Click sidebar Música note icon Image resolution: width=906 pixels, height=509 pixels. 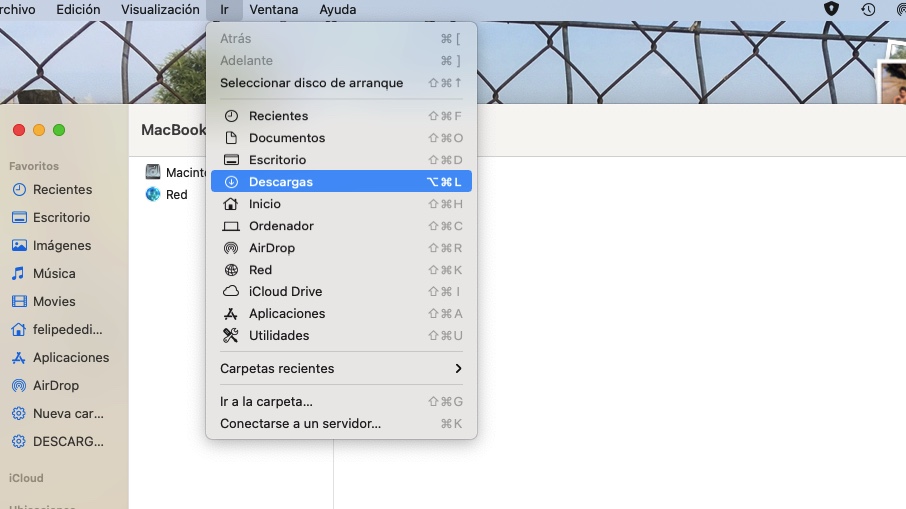coord(18,273)
